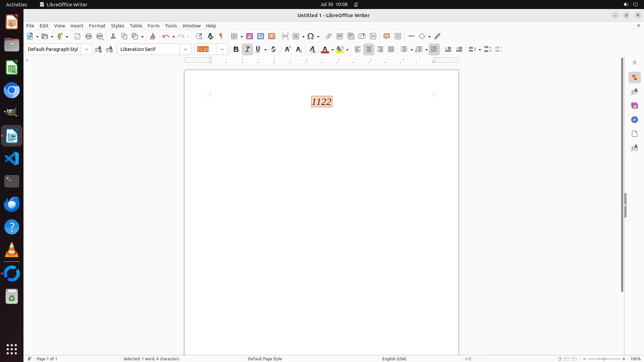The width and height of the screenshot is (644, 362).
Task: Click the Insert Special Character omega icon
Action: coord(311,37)
